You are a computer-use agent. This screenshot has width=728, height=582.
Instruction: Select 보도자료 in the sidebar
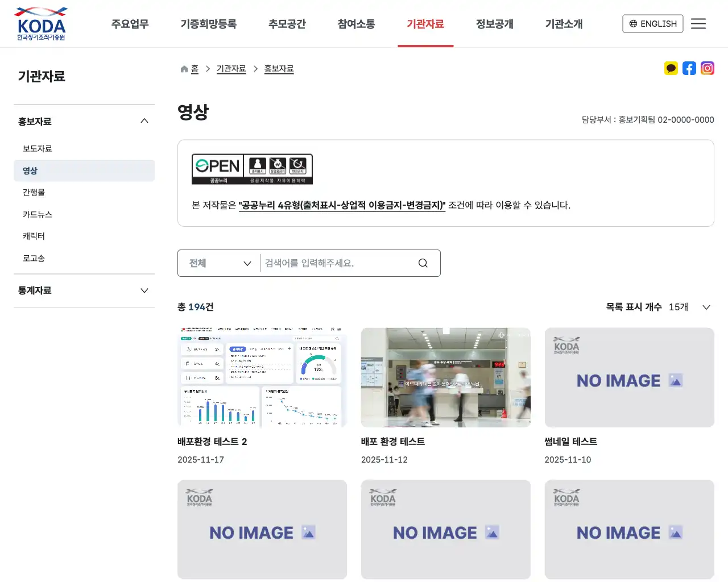(37, 148)
